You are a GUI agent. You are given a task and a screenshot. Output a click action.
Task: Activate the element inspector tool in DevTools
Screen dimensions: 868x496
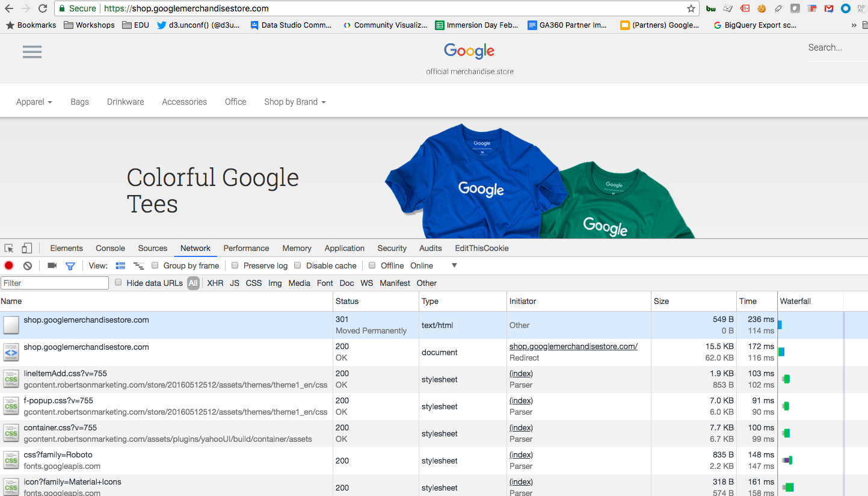tap(9, 248)
